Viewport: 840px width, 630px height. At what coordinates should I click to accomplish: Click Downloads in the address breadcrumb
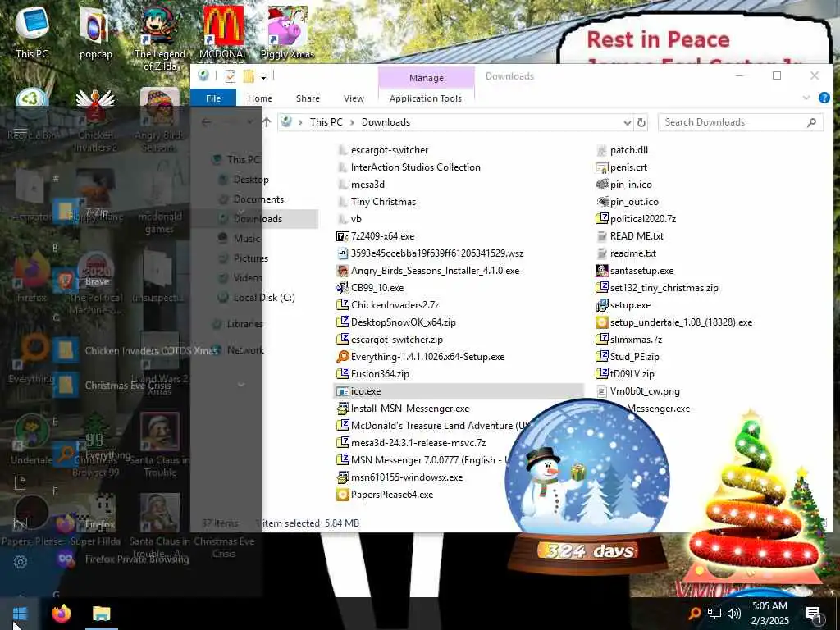tap(386, 122)
